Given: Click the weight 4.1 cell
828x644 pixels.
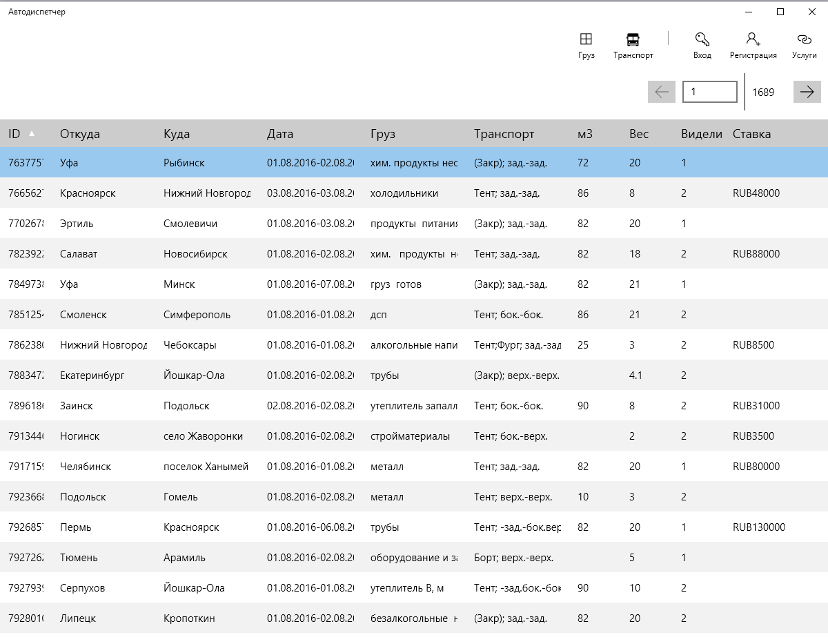Looking at the screenshot, I should pos(636,375).
